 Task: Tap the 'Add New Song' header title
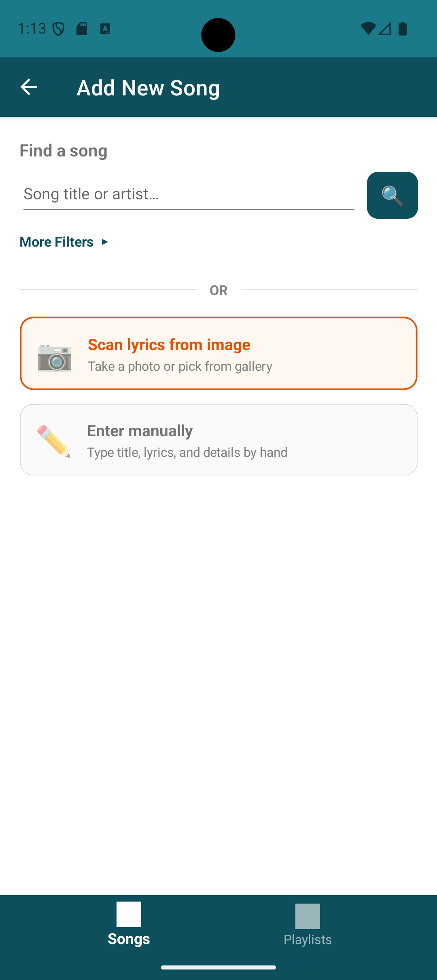148,88
